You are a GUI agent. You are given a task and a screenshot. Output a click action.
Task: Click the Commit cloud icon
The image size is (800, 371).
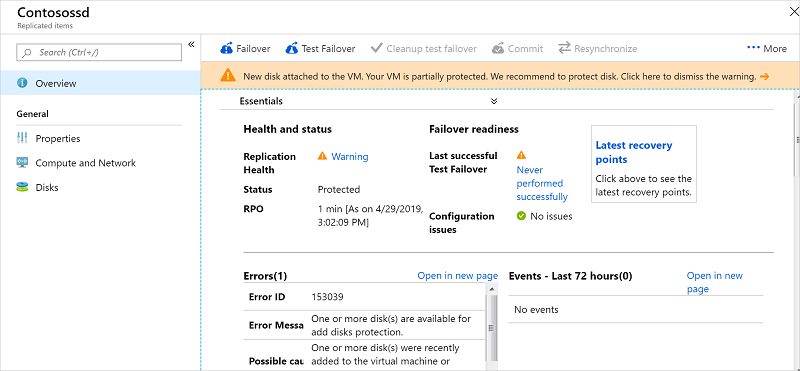[x=498, y=48]
